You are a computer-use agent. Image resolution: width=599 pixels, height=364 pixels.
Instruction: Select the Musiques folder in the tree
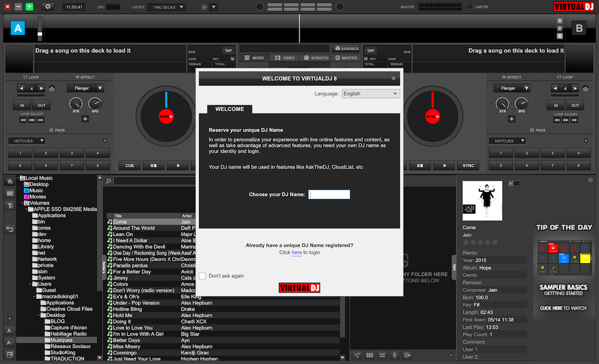[61, 340]
